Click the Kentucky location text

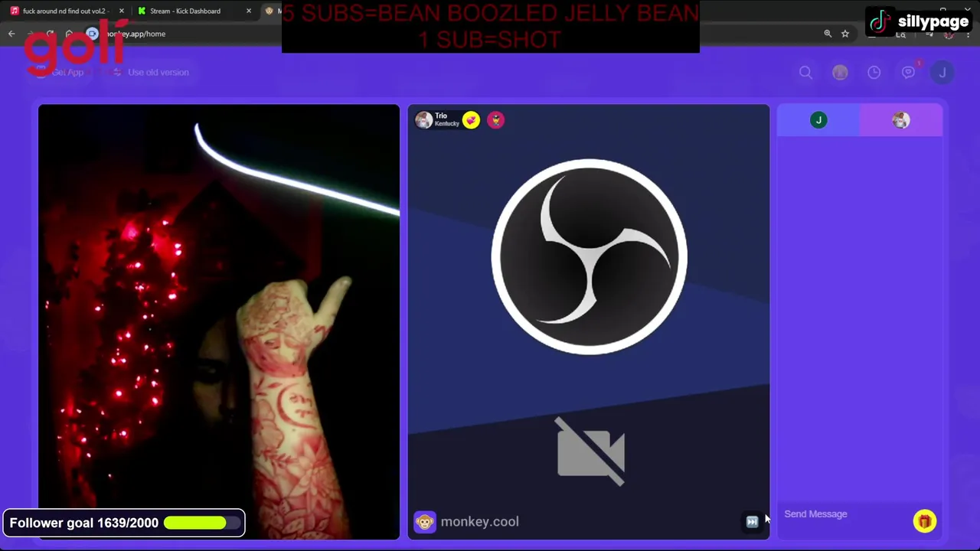pyautogui.click(x=447, y=124)
